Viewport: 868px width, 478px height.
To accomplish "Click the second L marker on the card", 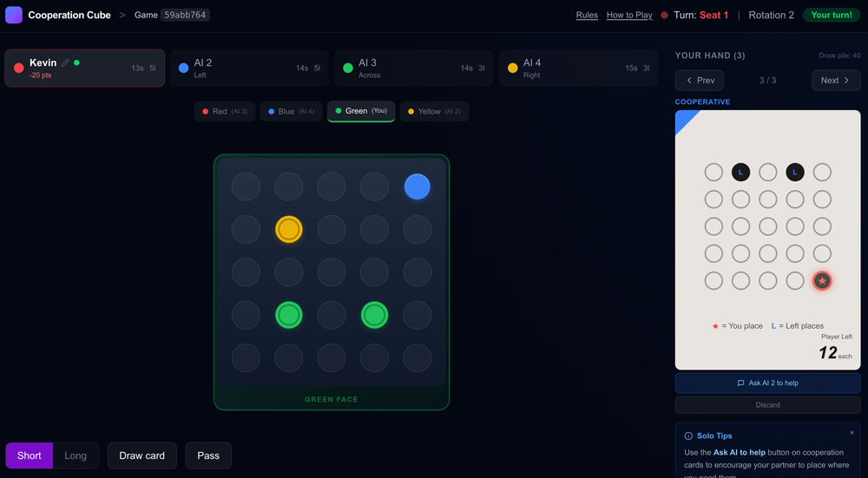I will tap(795, 172).
